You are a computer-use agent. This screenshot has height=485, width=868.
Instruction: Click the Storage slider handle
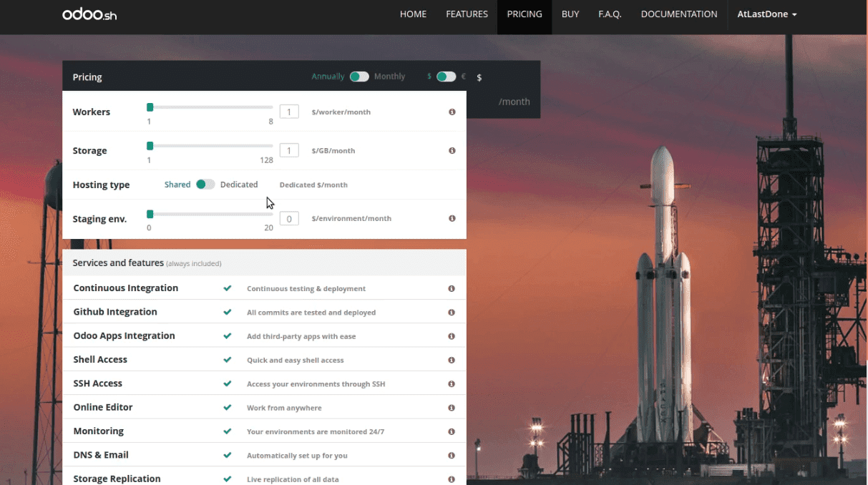pyautogui.click(x=150, y=146)
